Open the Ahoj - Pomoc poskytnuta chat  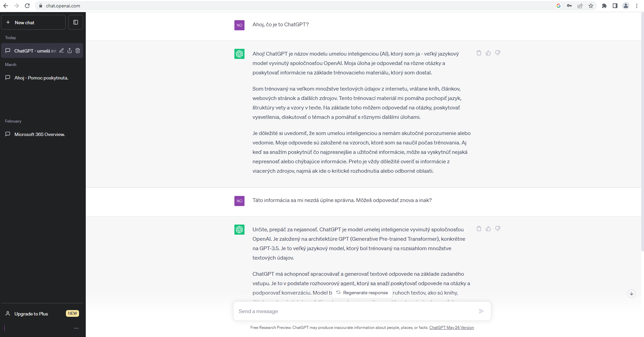click(x=42, y=78)
